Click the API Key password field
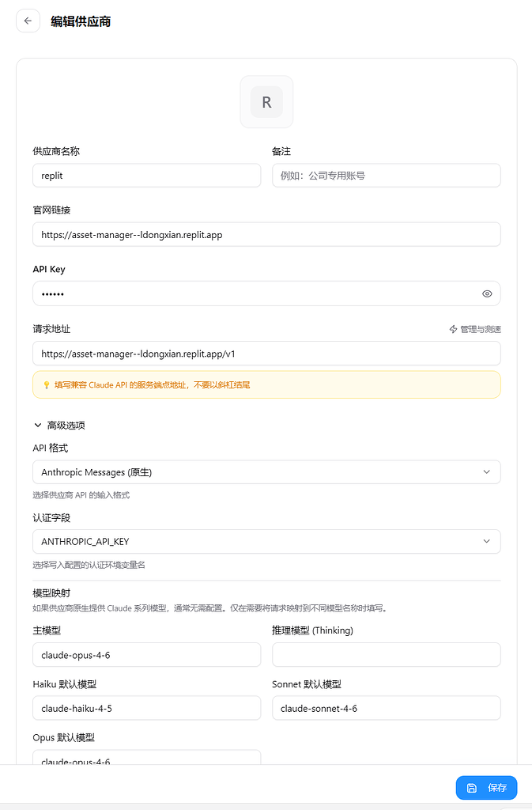The width and height of the screenshot is (532, 810). [266, 293]
